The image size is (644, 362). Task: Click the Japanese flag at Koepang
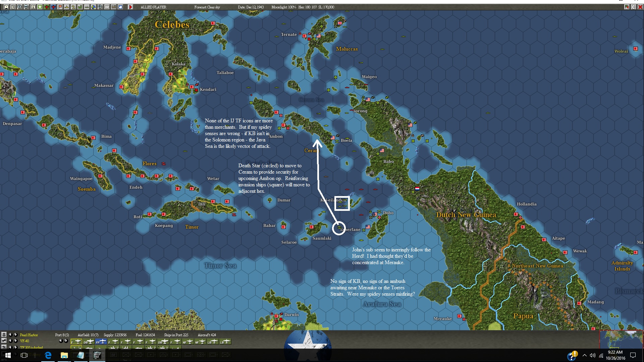164,214
